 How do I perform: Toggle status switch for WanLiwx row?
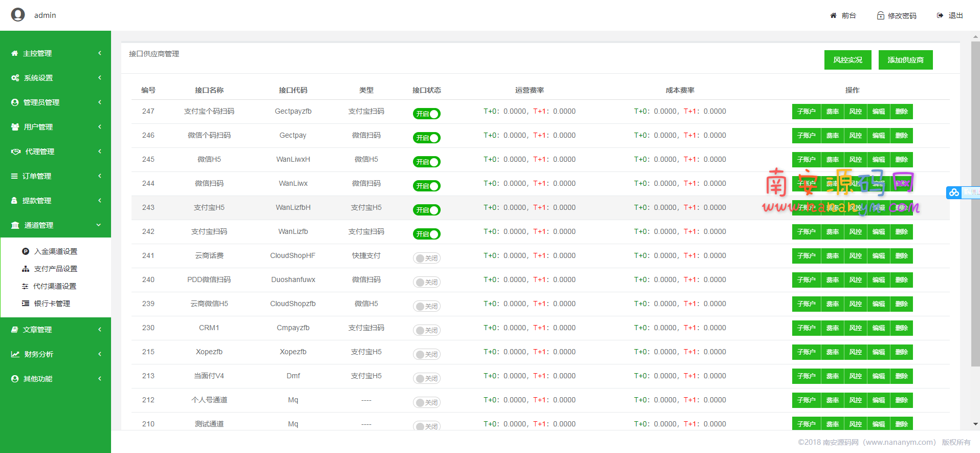(x=427, y=186)
